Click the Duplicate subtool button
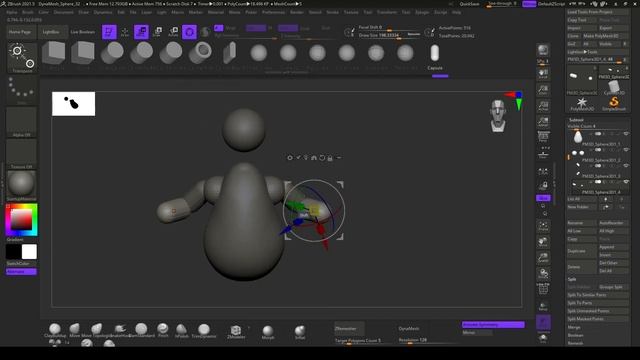The width and height of the screenshot is (640, 360). point(581,251)
